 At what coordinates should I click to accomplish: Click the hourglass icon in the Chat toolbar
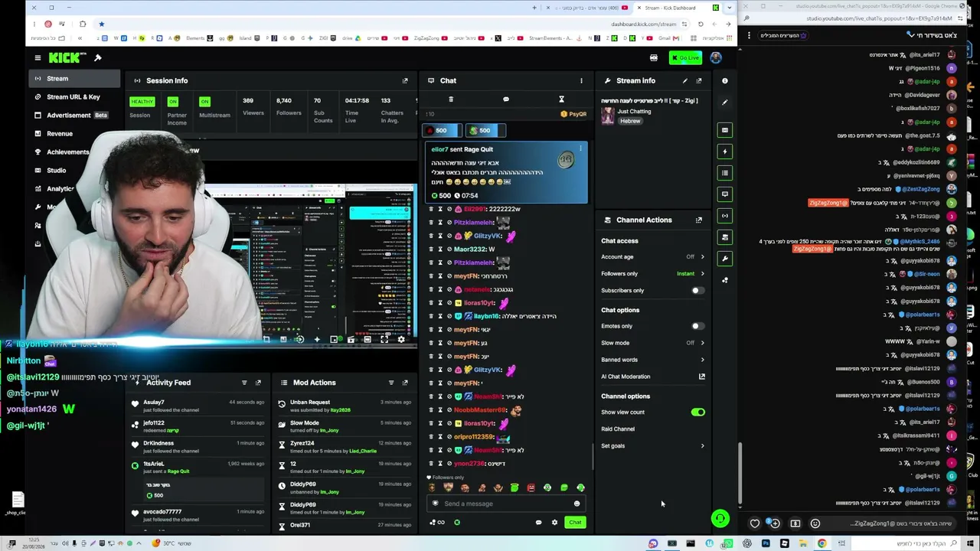tap(561, 99)
